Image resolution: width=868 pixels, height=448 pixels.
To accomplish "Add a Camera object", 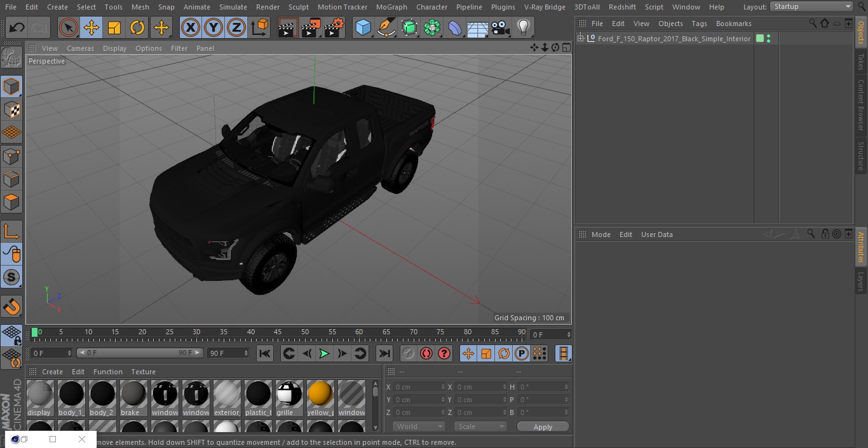I will click(x=501, y=27).
